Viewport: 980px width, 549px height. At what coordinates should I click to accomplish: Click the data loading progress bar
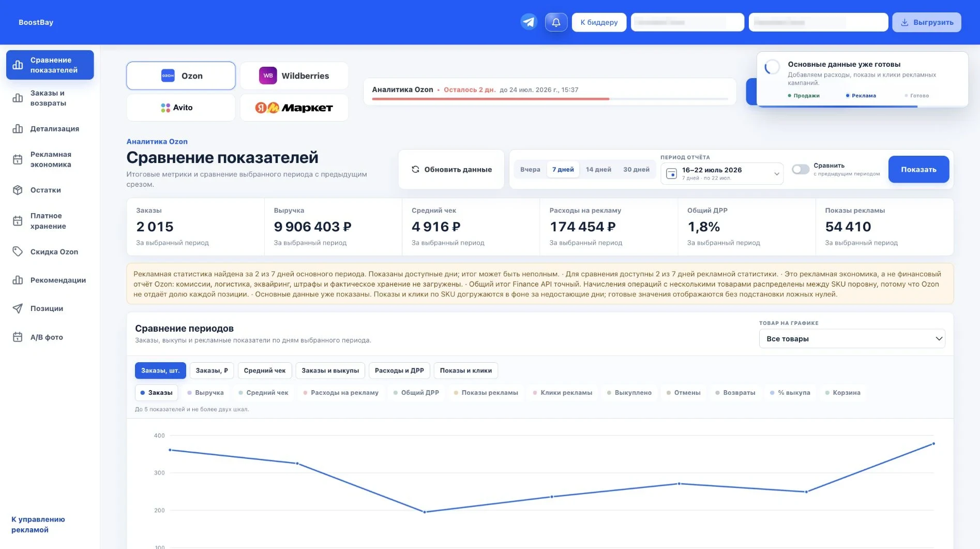[862, 106]
